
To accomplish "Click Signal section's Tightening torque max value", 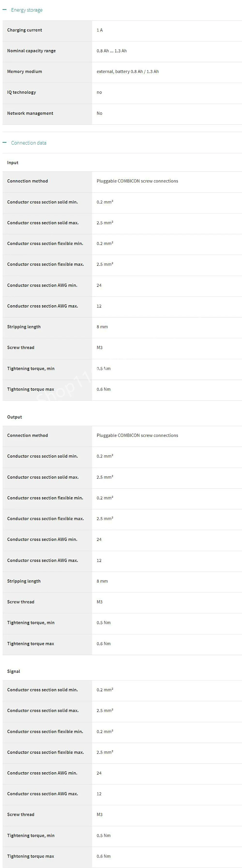I will tap(103, 856).
